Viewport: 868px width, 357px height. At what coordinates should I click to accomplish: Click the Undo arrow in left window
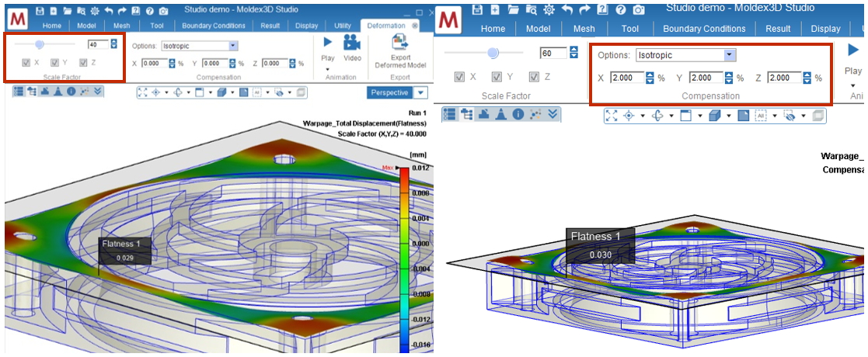109,11
